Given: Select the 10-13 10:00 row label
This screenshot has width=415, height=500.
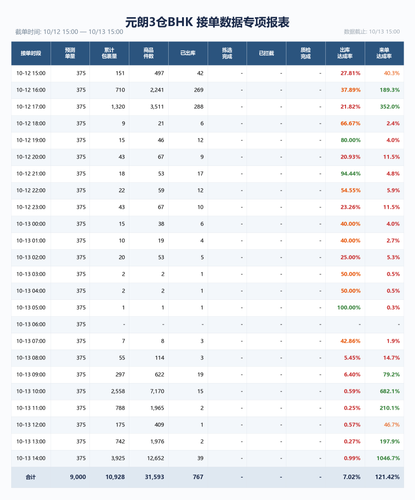Looking at the screenshot, I should 31,391.
